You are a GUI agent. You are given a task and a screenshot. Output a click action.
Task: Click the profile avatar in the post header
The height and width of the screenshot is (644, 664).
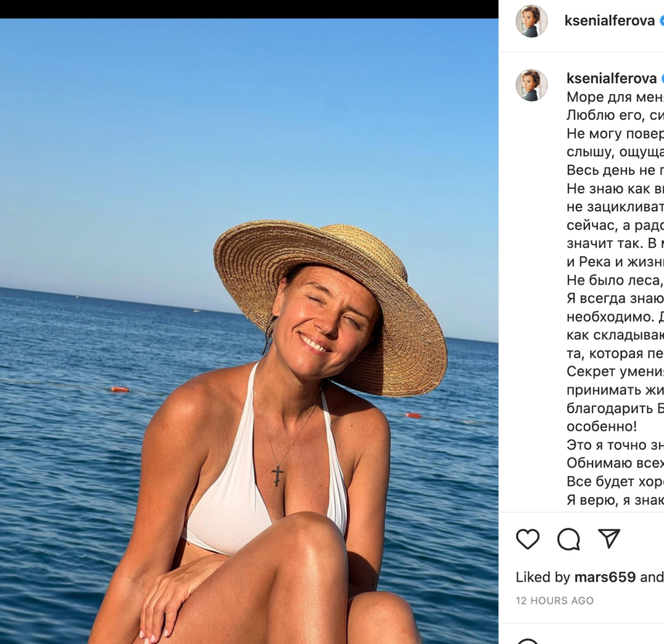[532, 21]
